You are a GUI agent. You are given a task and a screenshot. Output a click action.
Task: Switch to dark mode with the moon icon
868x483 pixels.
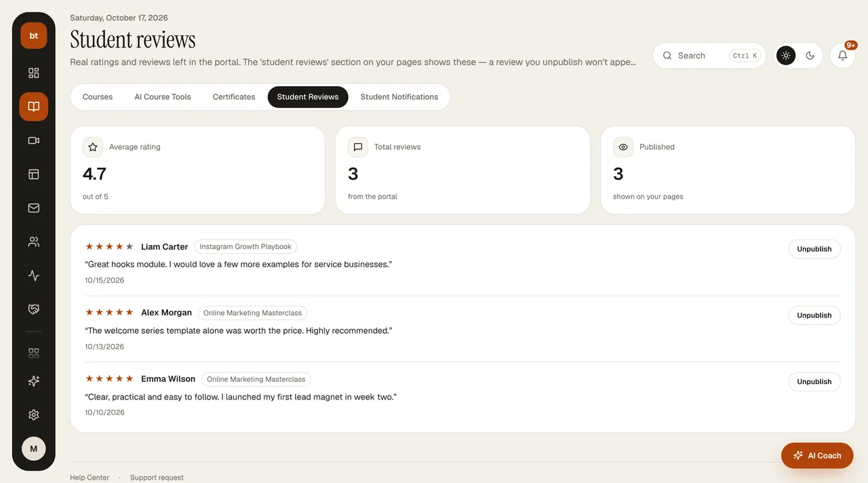coord(810,56)
